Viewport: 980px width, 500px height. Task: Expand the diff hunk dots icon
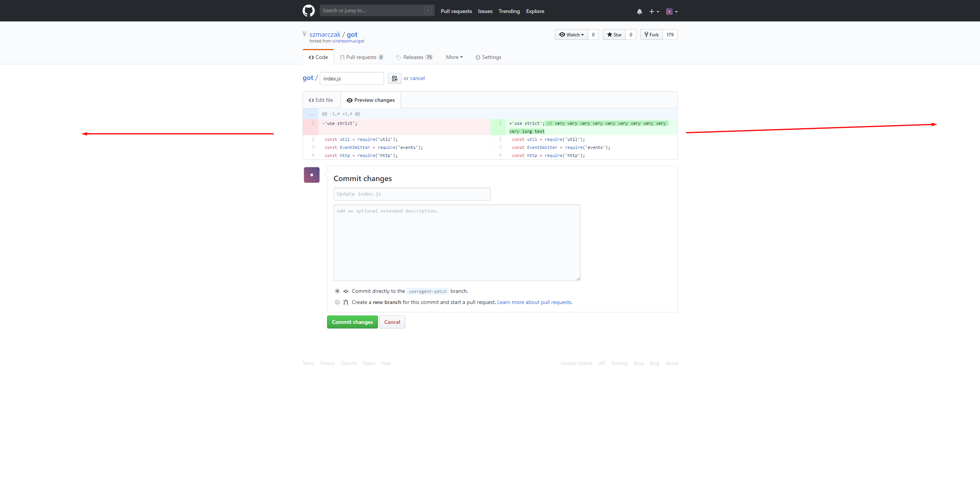[x=310, y=114]
